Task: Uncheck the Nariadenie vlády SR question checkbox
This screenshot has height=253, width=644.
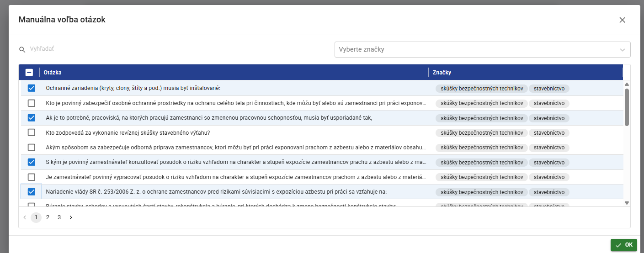Action: click(x=32, y=192)
